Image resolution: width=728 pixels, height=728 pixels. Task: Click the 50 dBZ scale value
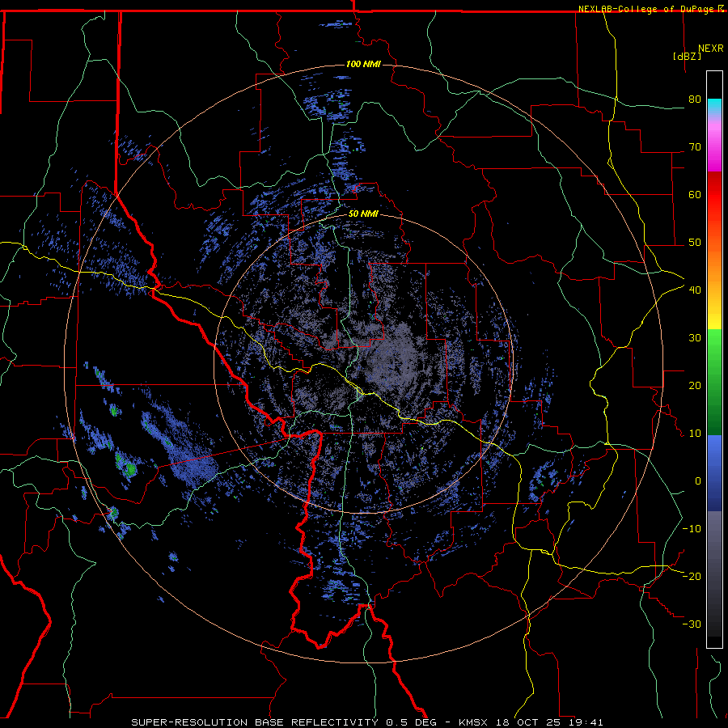pyautogui.click(x=695, y=243)
